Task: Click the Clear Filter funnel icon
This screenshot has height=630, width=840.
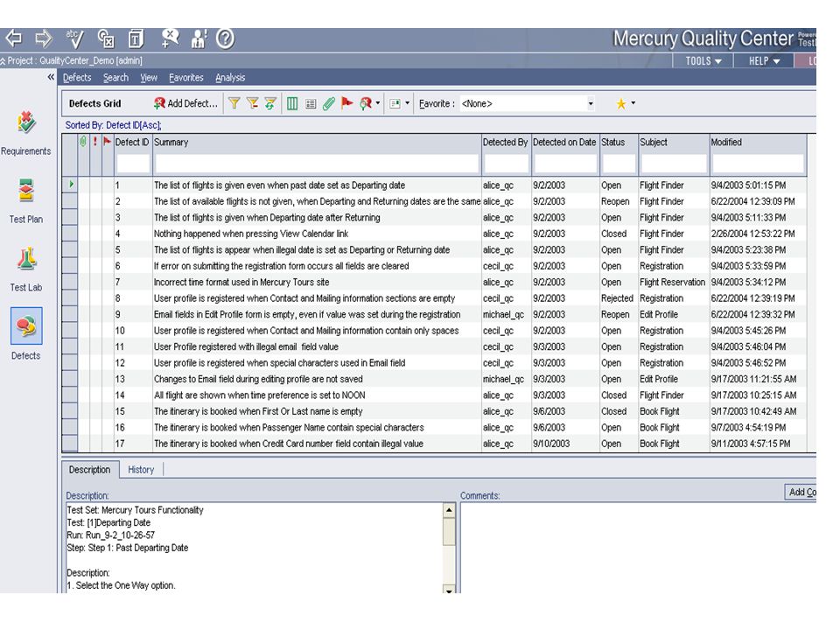Action: pos(252,103)
